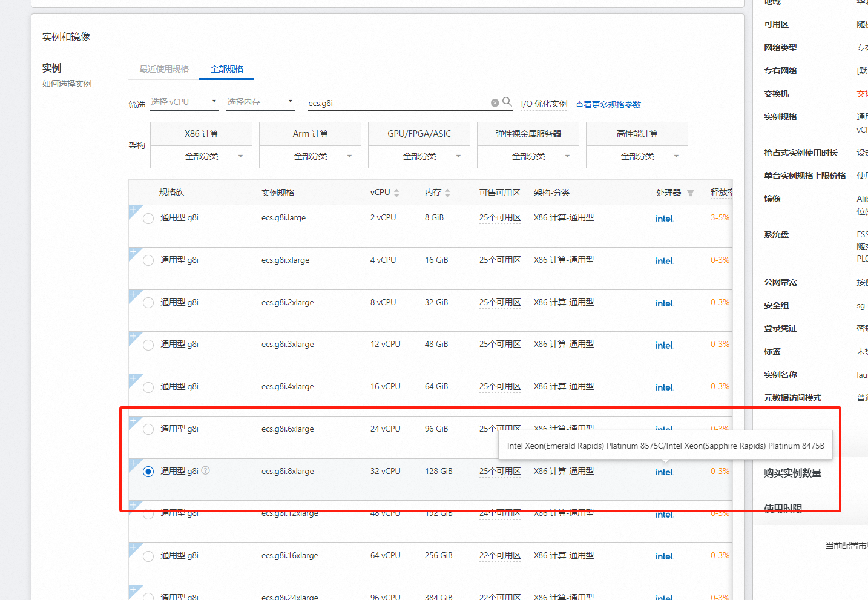Expand plus corner of ecs.g8i.8xlarge row
Viewport: 868px width, 600px height.
pos(133,463)
